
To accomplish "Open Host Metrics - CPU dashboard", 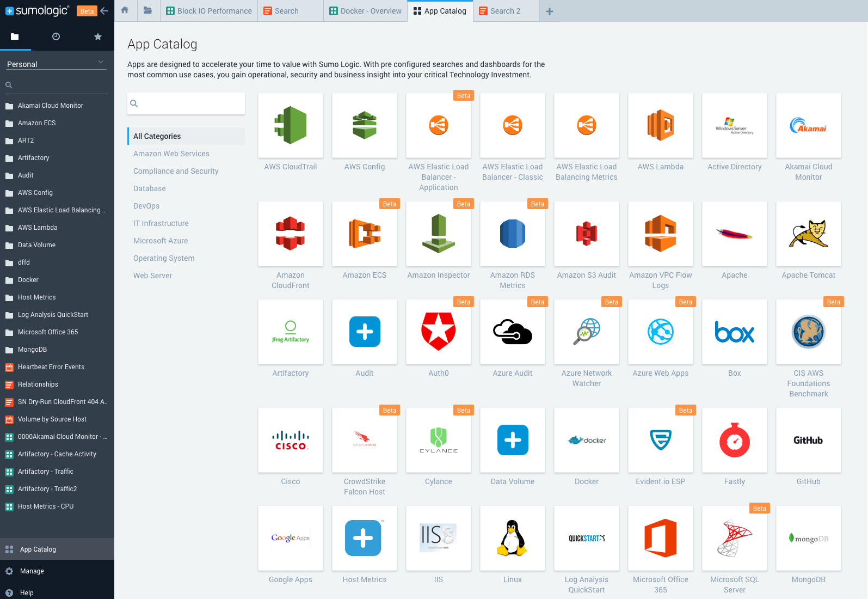I will [57, 506].
